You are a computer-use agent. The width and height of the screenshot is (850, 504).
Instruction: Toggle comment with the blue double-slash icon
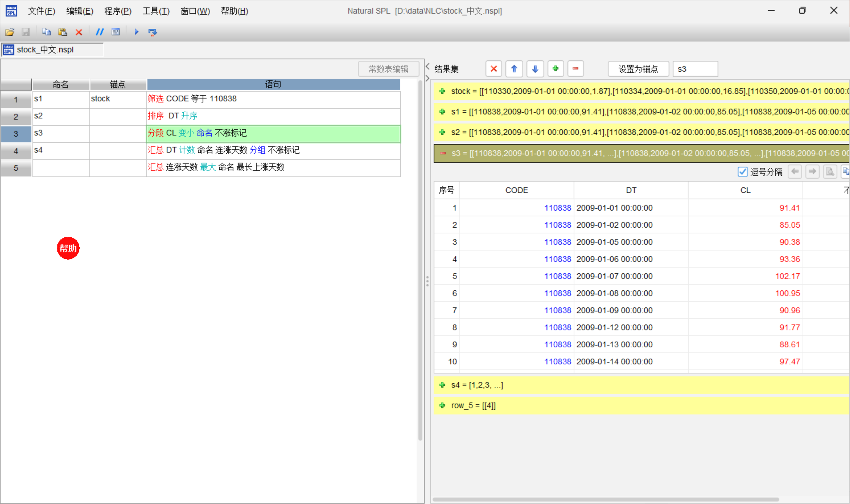click(99, 32)
